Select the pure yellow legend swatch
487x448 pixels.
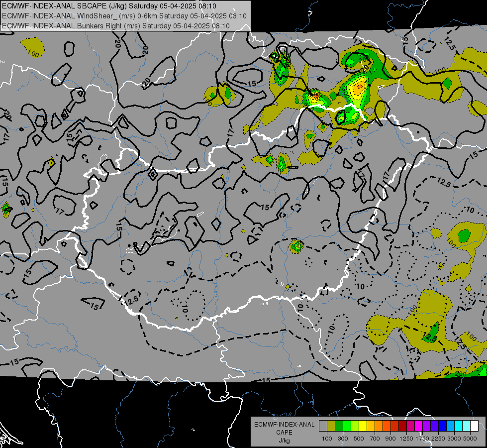(x=363, y=426)
